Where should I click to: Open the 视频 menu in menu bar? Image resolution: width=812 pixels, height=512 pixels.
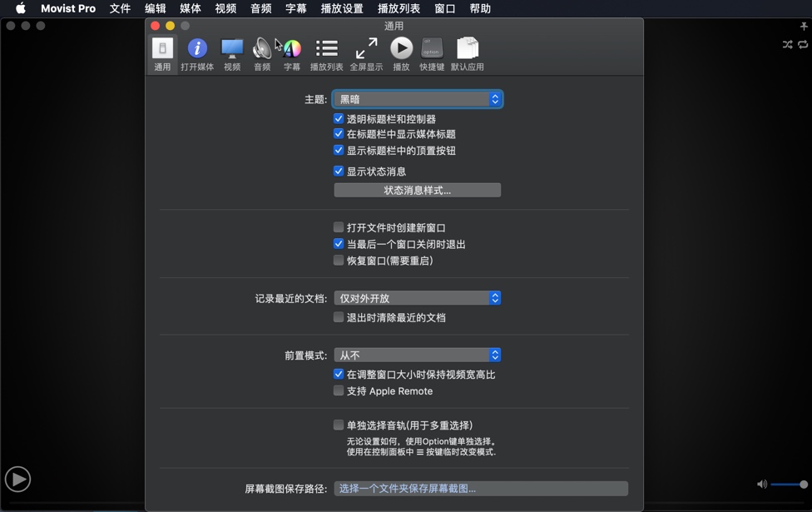pos(225,8)
